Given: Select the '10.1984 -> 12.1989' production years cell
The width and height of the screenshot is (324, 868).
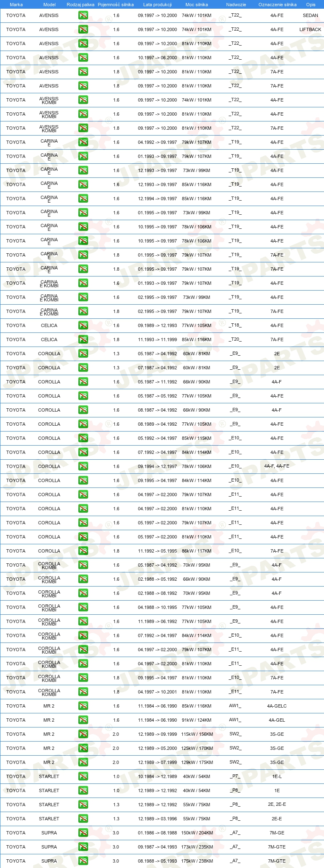Looking at the screenshot, I should pyautogui.click(x=157, y=776).
